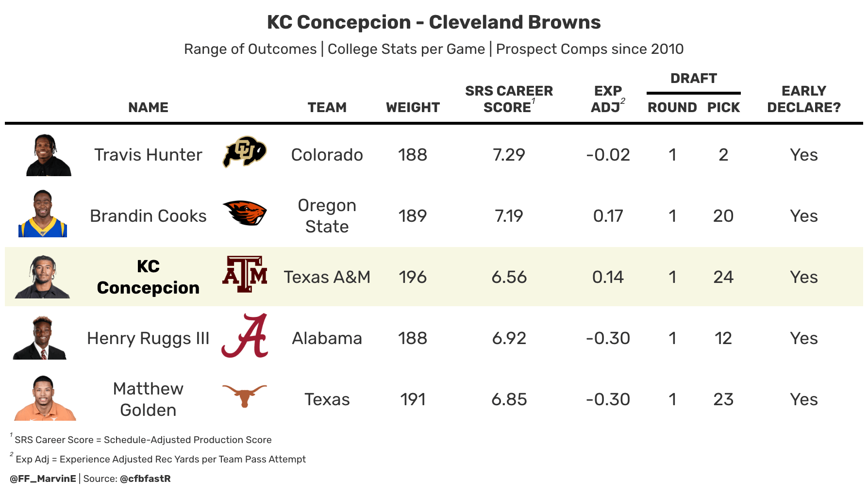
Task: Click the DRAFT PICK column header
Action: (723, 107)
